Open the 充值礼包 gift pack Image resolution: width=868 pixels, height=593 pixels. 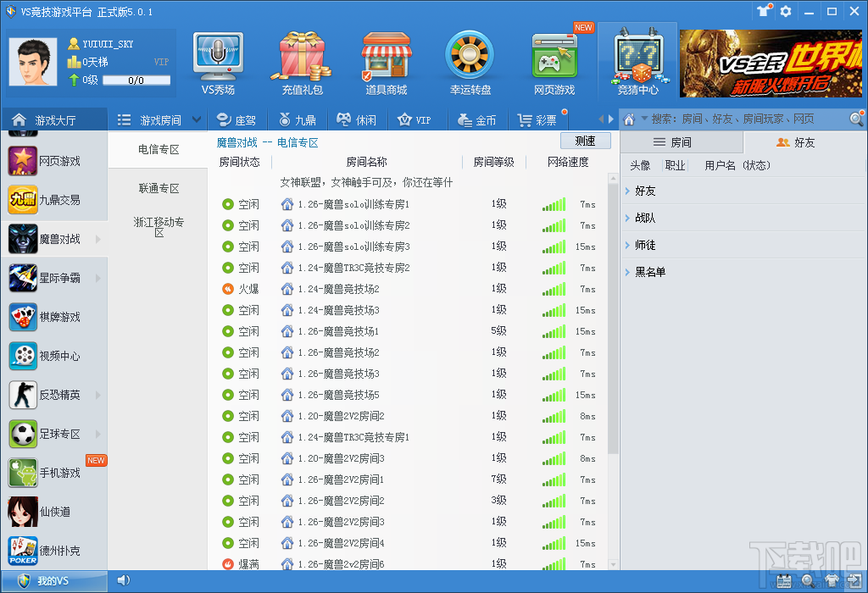point(302,59)
